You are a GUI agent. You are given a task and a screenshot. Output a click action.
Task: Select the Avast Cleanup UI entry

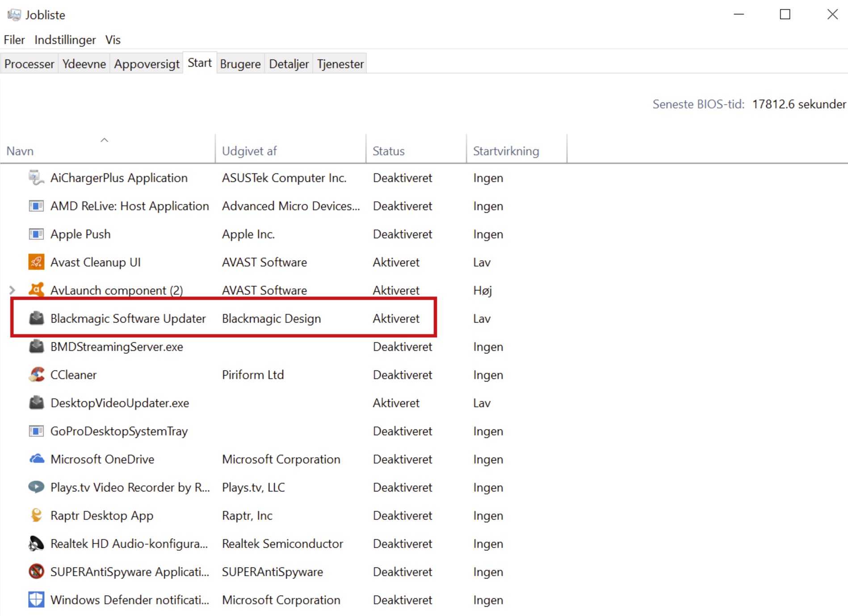coord(96,262)
